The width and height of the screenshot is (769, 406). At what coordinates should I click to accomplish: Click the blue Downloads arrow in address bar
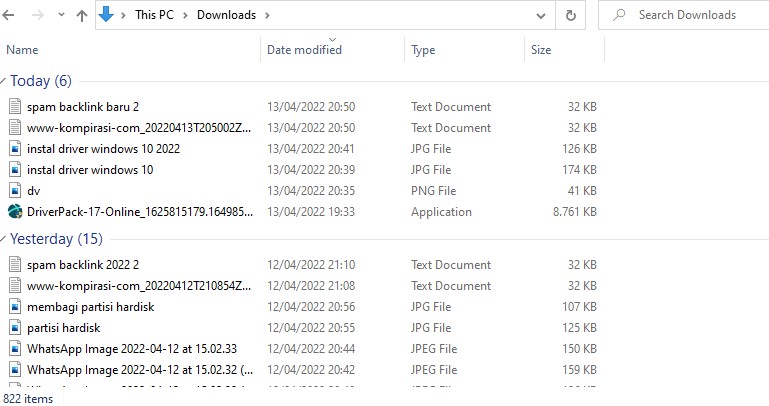pyautogui.click(x=107, y=15)
